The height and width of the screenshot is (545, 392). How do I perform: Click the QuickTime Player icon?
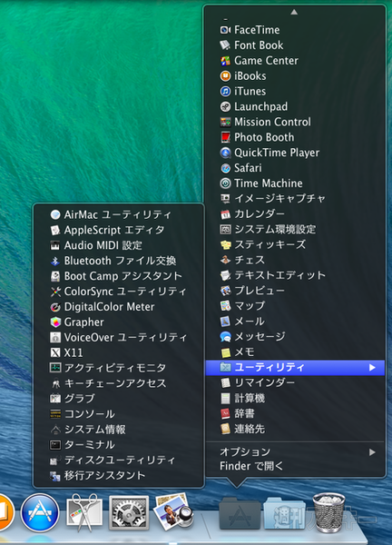[225, 153]
